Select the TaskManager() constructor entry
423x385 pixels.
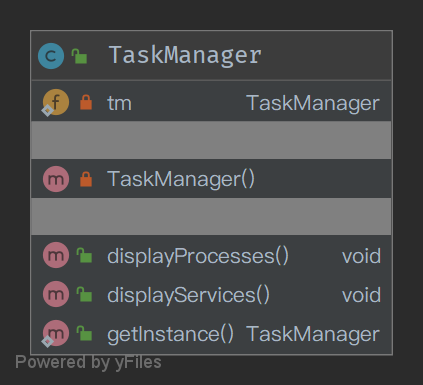point(211,179)
